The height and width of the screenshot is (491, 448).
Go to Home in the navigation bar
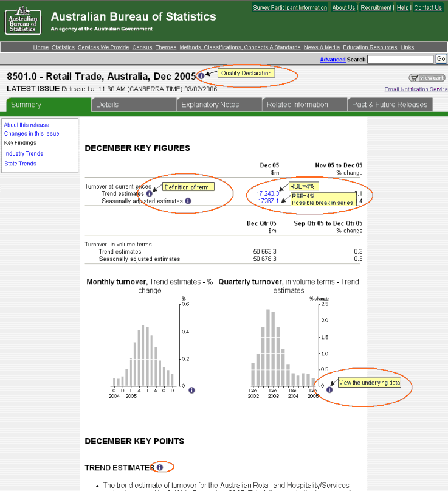coord(41,47)
